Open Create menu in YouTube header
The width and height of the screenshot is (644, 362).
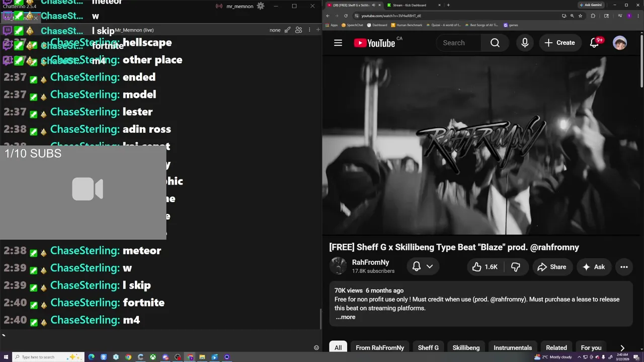coord(559,43)
